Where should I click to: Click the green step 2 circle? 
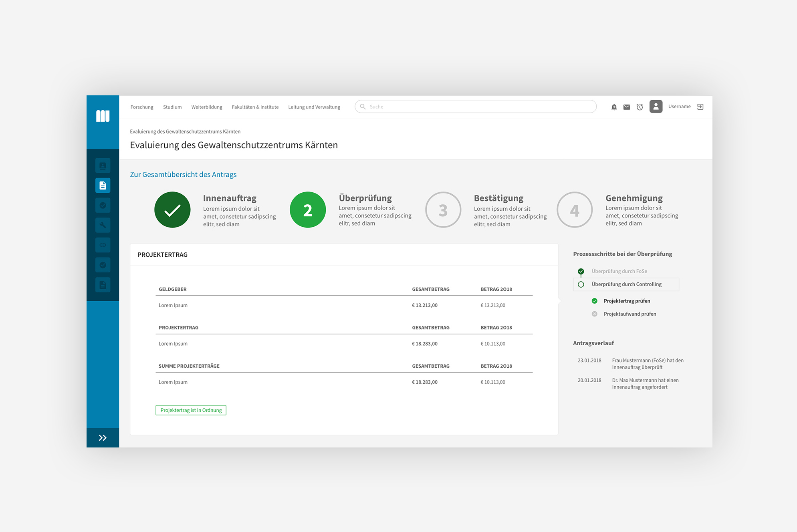click(308, 210)
